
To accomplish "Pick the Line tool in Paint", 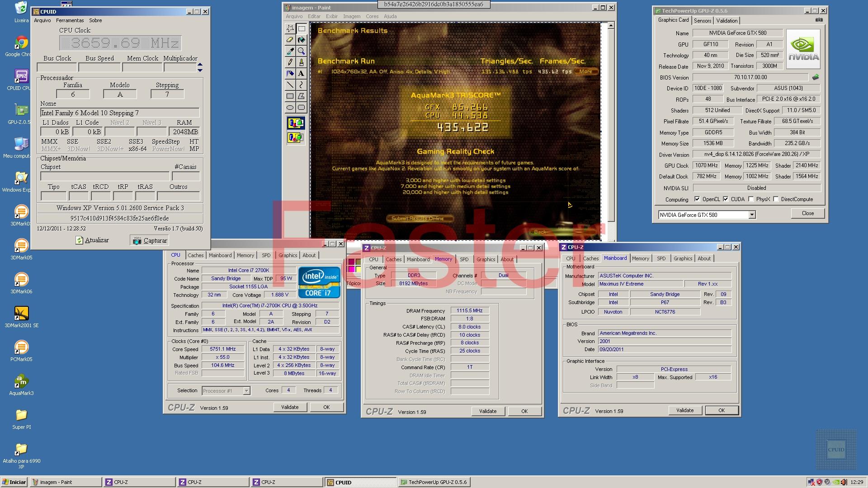I will 290,85.
